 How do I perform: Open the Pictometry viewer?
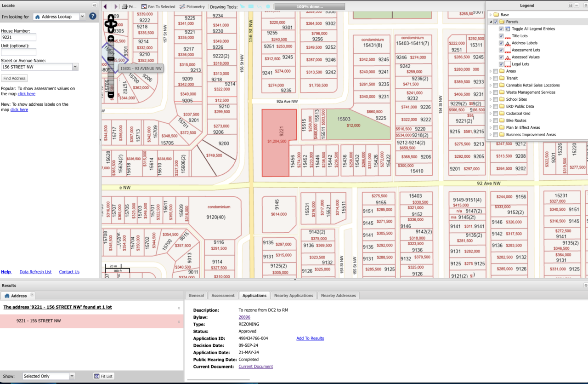point(192,7)
